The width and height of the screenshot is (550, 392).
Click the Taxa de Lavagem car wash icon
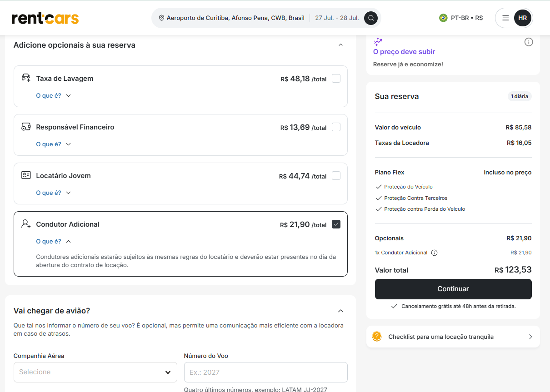point(26,78)
